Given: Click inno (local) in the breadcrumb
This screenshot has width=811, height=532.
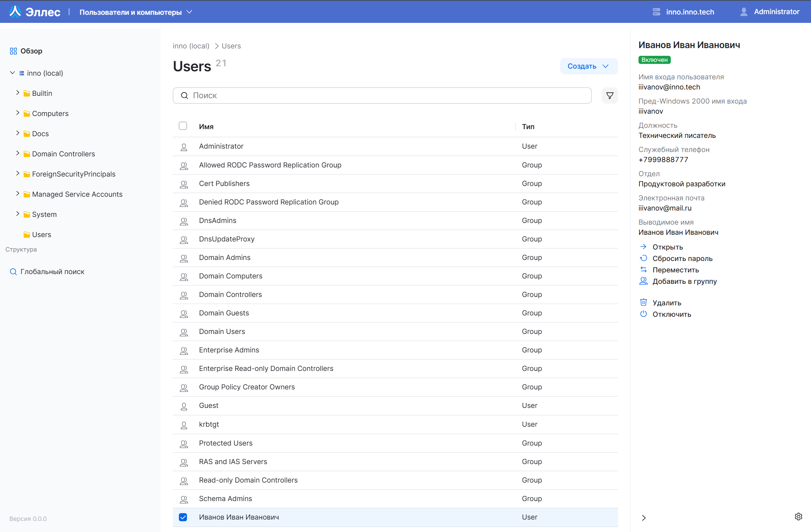Looking at the screenshot, I should tap(191, 46).
